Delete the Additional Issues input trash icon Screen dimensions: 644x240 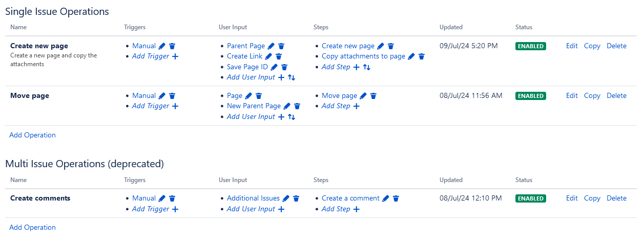tap(296, 198)
